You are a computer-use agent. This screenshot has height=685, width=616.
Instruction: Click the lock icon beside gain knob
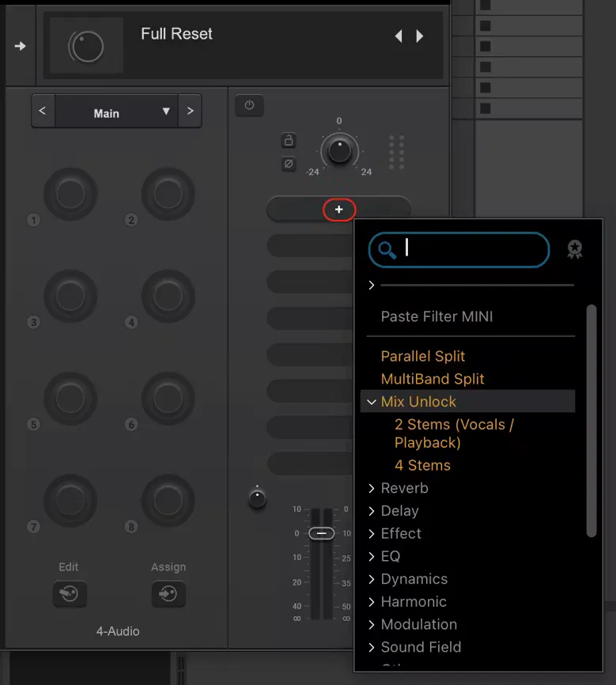coord(289,140)
